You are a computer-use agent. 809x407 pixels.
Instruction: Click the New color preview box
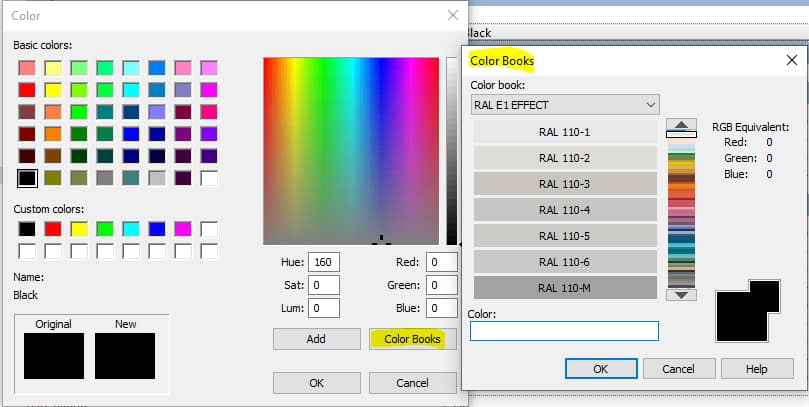125,356
